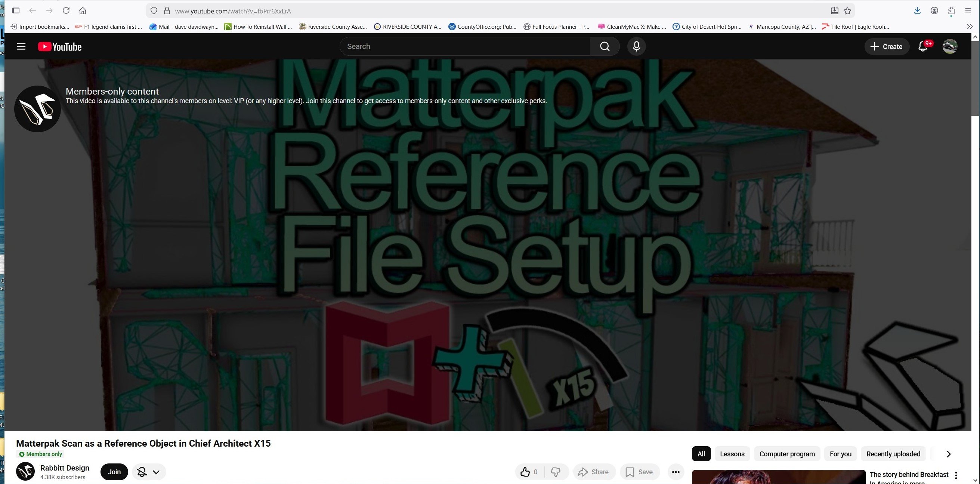Dislike the video with thumbs down
Screen dimensions: 980x484
pyautogui.click(x=556, y=472)
